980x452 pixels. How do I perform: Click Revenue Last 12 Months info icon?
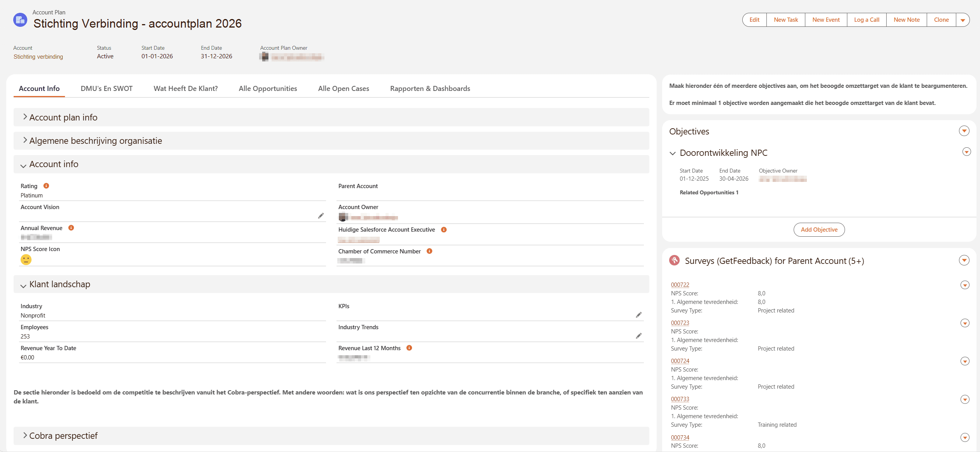pyautogui.click(x=409, y=348)
